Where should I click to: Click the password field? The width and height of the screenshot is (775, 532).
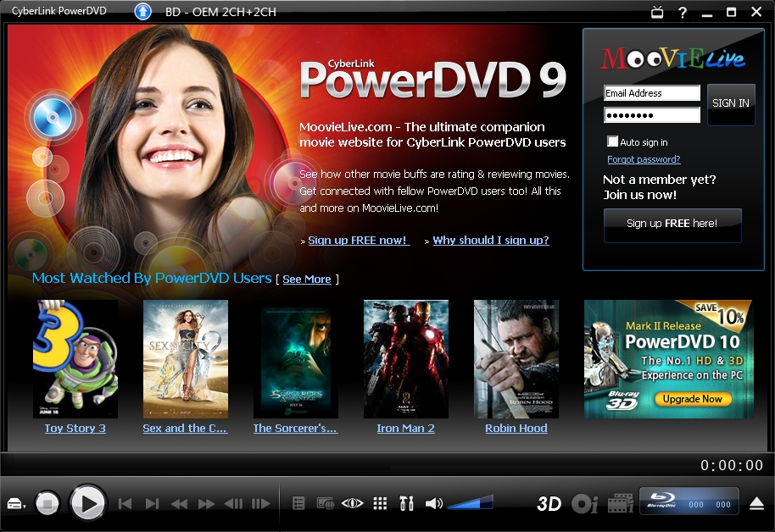[x=652, y=115]
